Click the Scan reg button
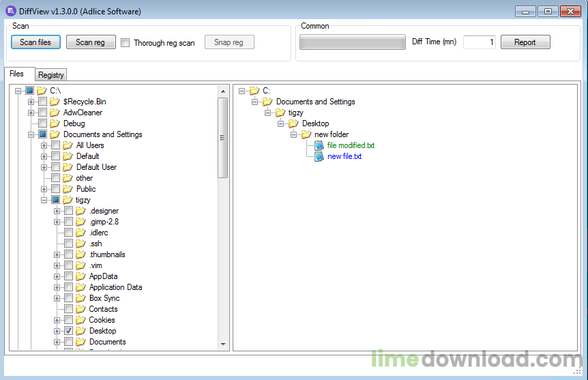The width and height of the screenshot is (588, 380). [91, 42]
